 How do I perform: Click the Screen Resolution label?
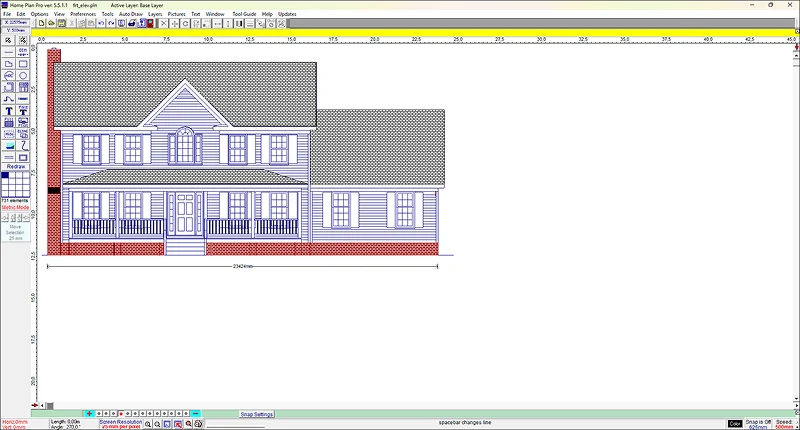pos(120,424)
